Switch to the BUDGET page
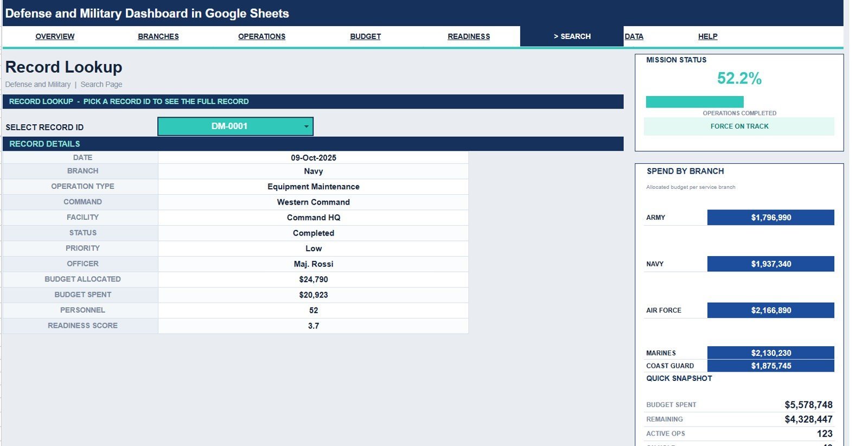The image size is (868, 446). (x=365, y=36)
